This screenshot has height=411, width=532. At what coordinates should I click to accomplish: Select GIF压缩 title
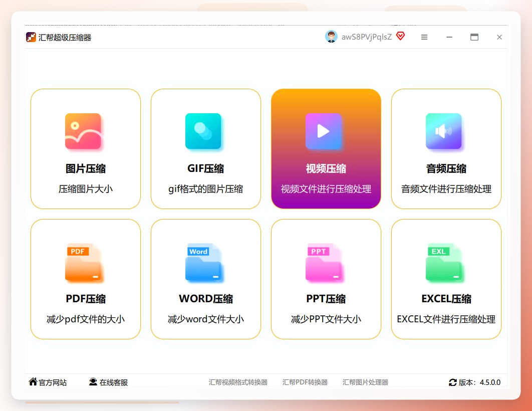[205, 168]
